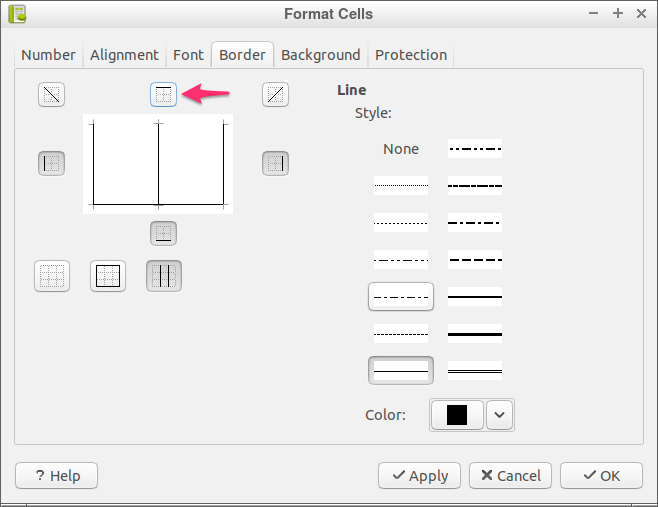Screen dimensions: 658x507
Task: Toggle the left border button
Action: tap(51, 163)
